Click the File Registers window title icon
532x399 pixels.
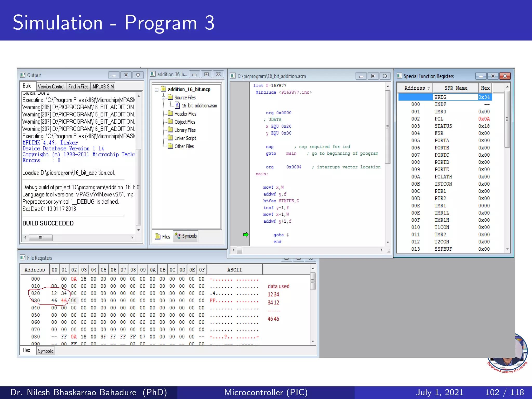(x=23, y=257)
